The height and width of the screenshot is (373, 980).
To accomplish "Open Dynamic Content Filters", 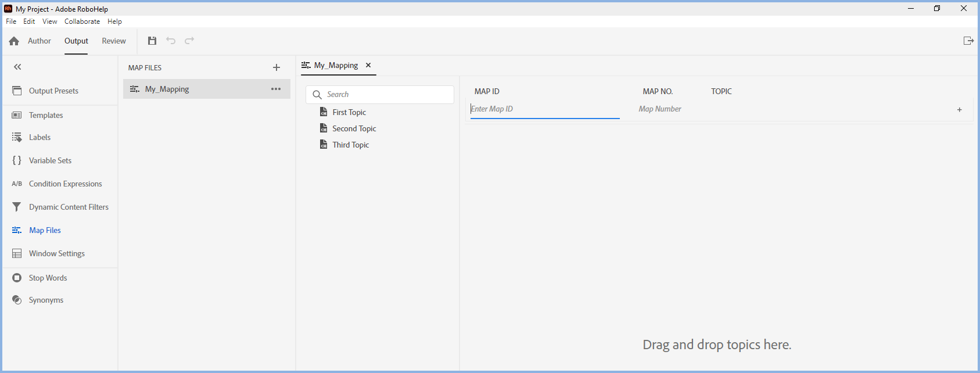I will (x=69, y=207).
